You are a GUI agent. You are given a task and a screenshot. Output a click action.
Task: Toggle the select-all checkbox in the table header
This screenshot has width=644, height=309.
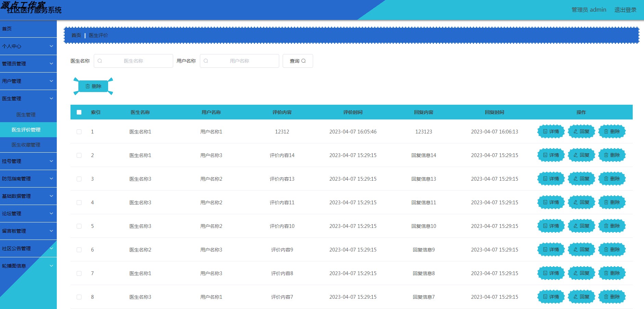tap(79, 112)
